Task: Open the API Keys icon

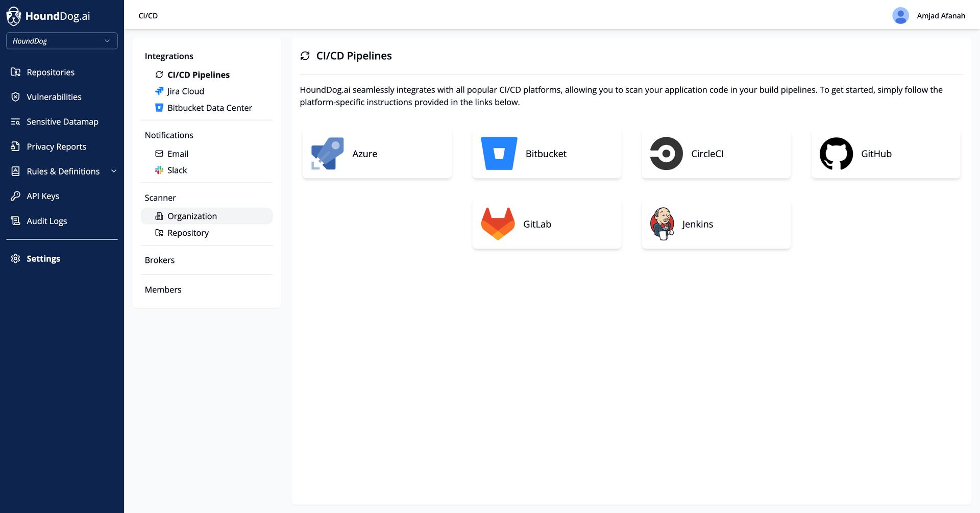Action: [x=15, y=196]
